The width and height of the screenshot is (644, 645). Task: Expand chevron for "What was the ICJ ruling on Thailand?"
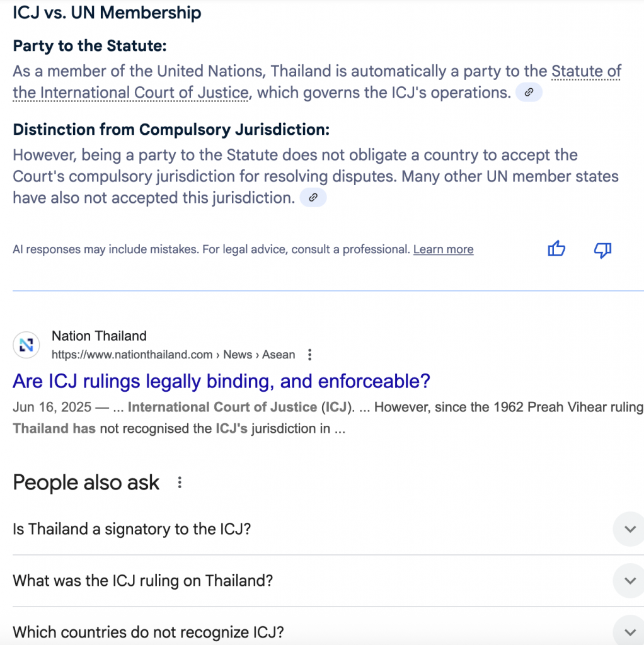[x=630, y=580]
